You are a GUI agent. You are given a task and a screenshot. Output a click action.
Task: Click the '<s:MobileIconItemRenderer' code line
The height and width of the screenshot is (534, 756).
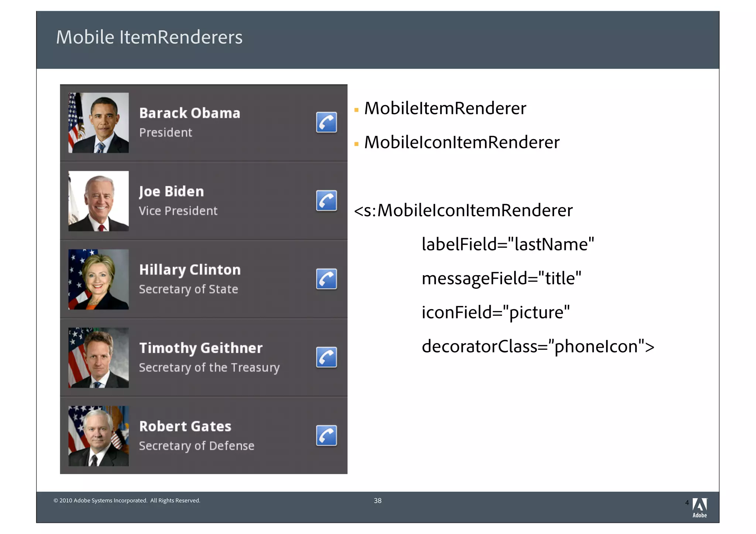pyautogui.click(x=463, y=210)
